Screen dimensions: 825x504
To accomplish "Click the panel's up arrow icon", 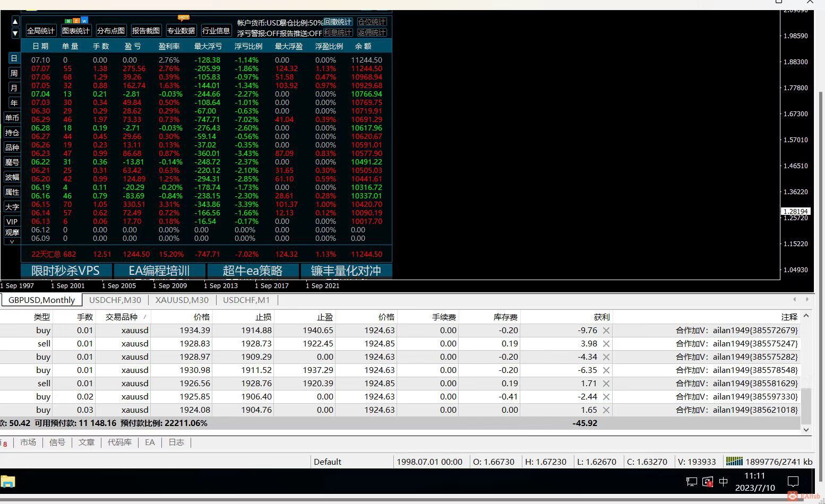I will (x=15, y=22).
